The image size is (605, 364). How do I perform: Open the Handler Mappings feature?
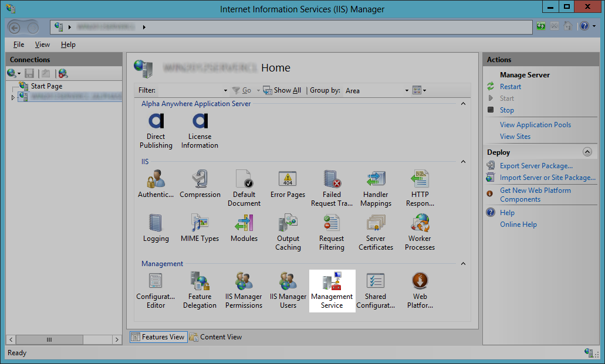point(376,188)
